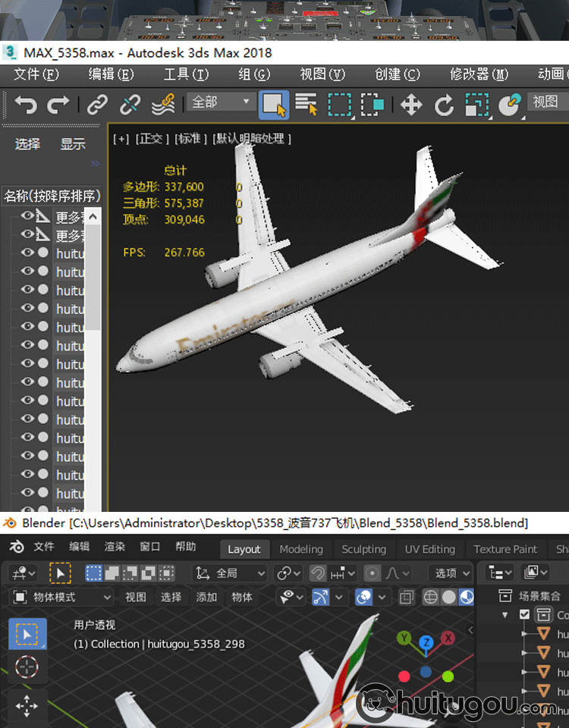Open the 全部 selection filter dropdown

pos(223,102)
